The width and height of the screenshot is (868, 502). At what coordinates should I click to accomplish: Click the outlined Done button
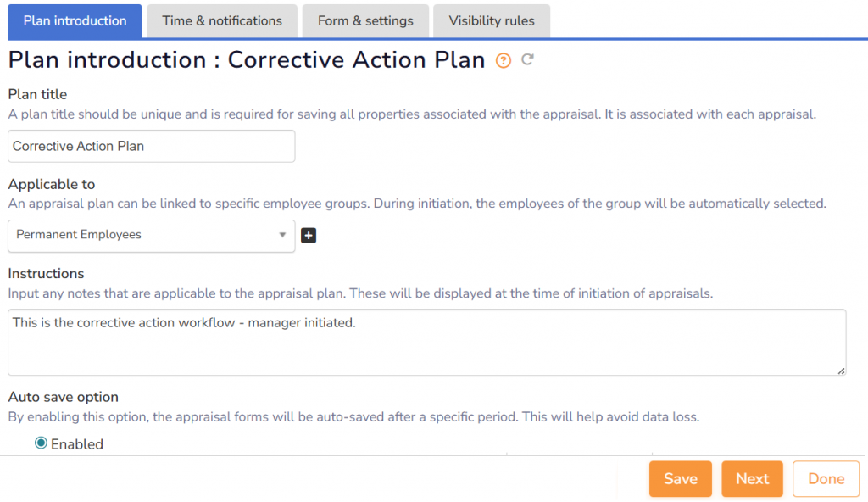coord(826,479)
